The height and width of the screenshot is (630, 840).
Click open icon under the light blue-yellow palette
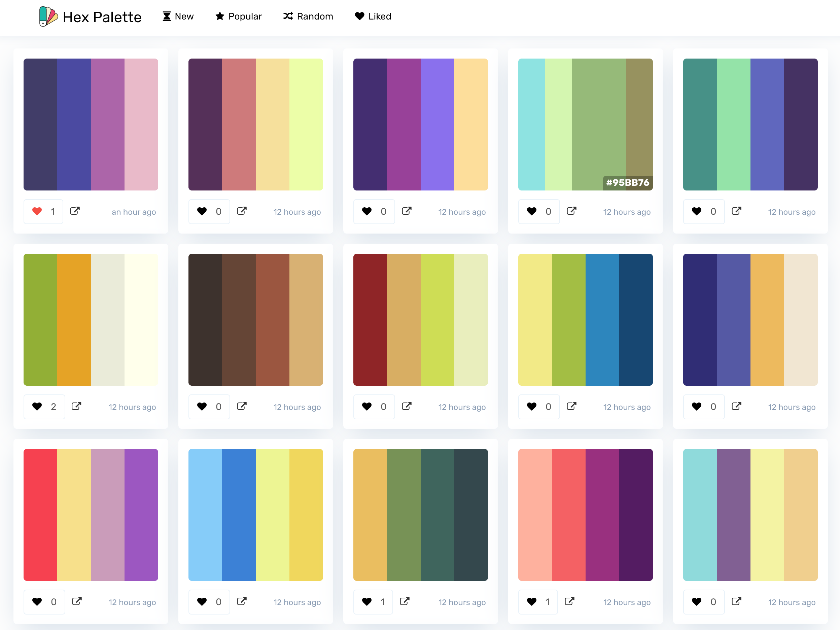coord(242,601)
